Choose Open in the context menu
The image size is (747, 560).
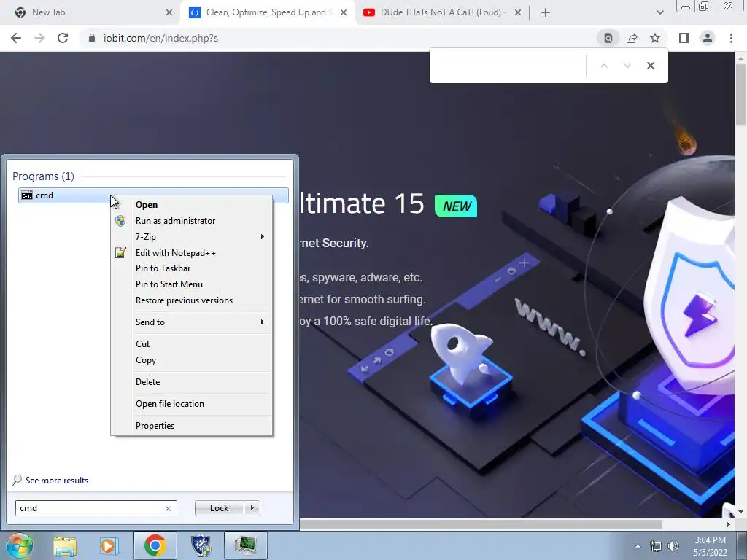pos(146,205)
